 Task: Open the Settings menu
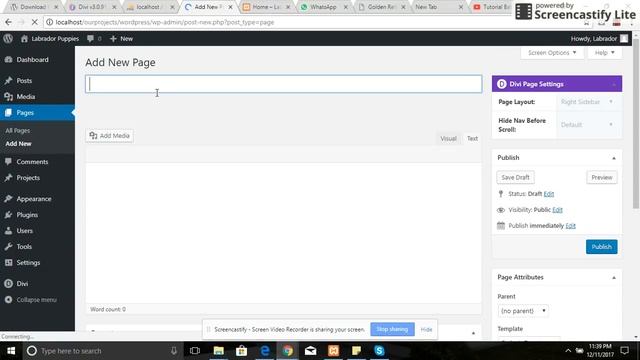point(28,262)
